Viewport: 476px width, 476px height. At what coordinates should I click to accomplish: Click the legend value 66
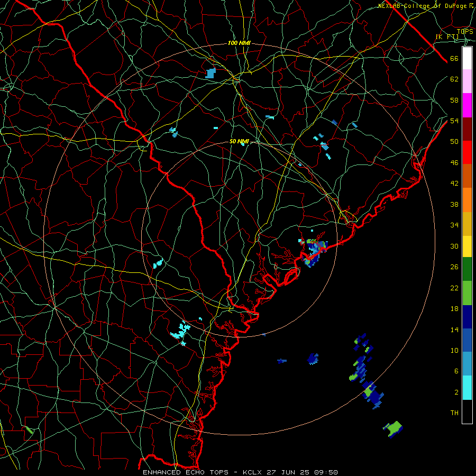point(454,58)
